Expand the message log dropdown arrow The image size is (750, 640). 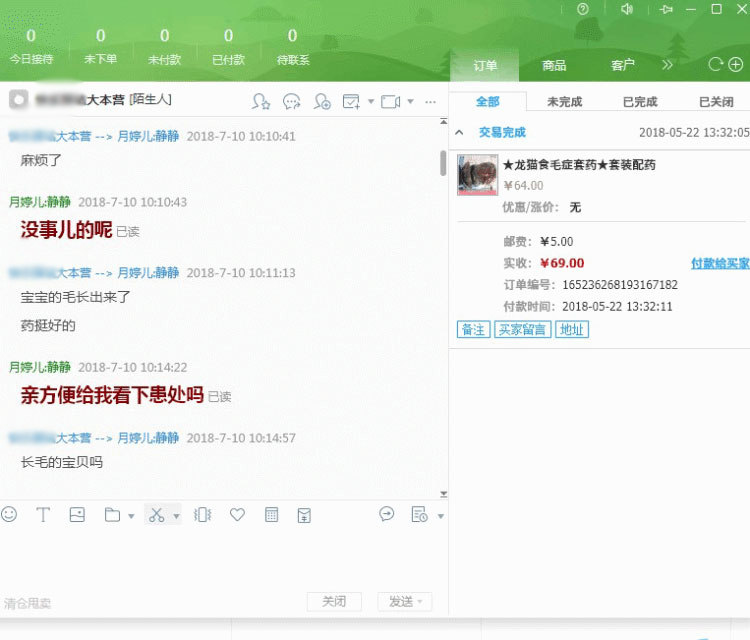pos(441,516)
